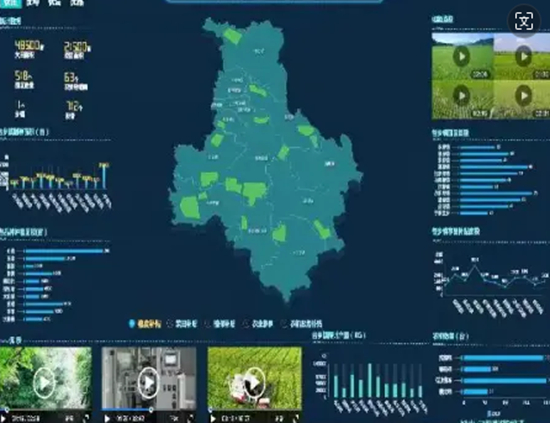Click the machinery video progress bar handle
Viewport: 550px width, 423px height.
pos(151,409)
